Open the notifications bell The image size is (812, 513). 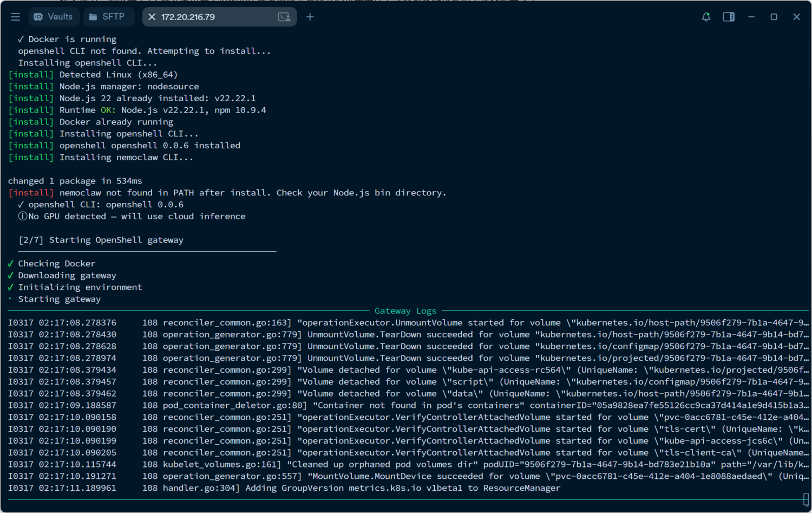[x=706, y=17]
